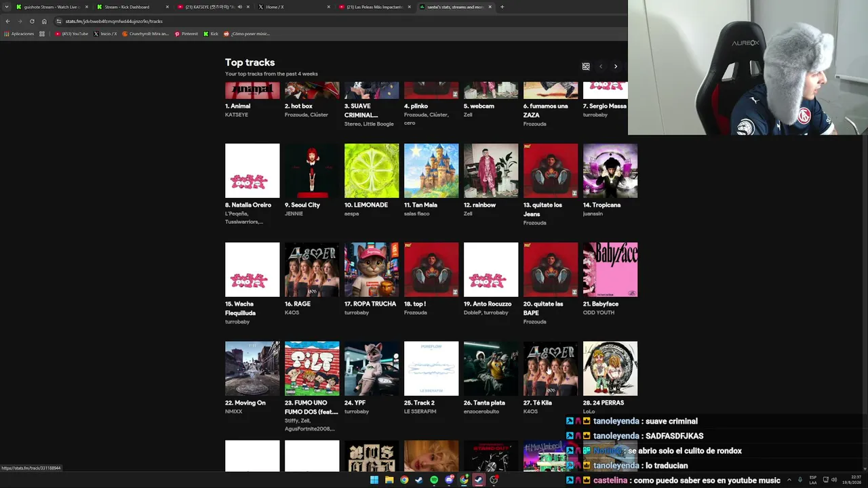Open the clock and date panel

[x=852, y=480]
